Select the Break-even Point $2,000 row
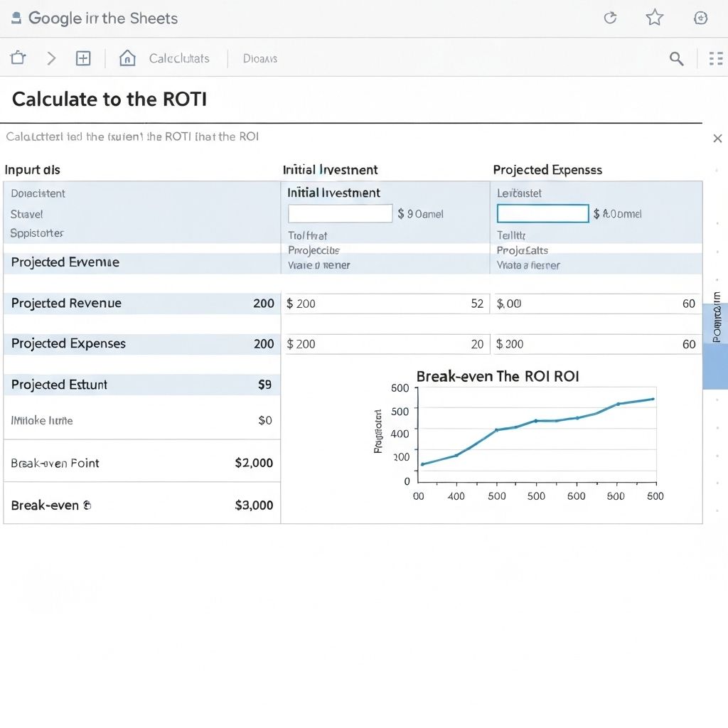Image resolution: width=728 pixels, height=728 pixels. [x=142, y=463]
